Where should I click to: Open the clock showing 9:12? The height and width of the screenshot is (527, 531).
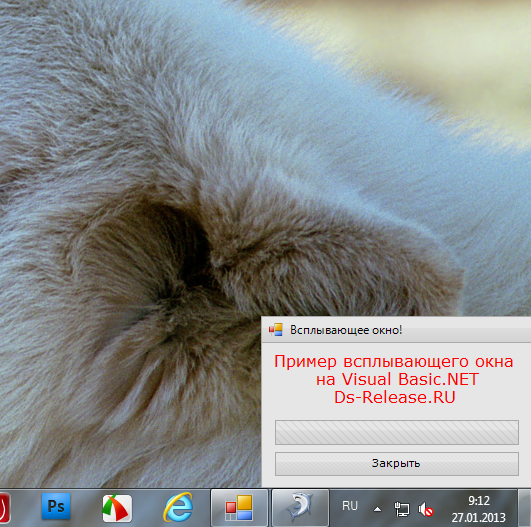pos(479,501)
